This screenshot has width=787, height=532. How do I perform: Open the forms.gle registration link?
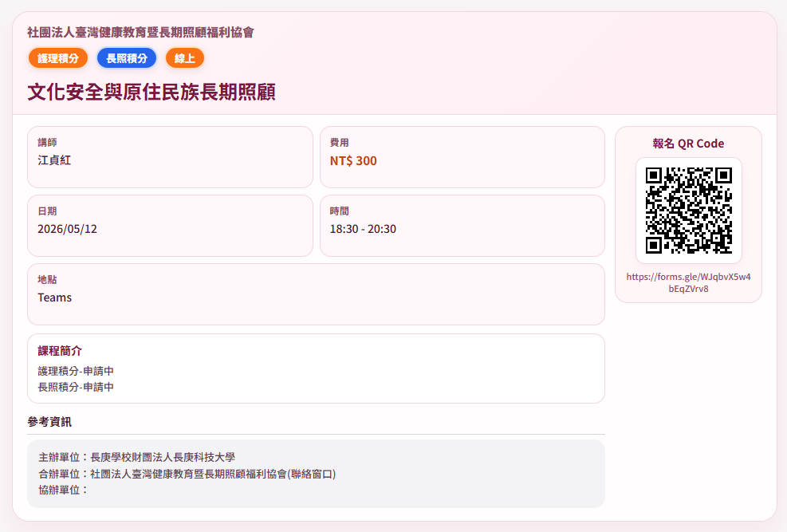(x=688, y=282)
